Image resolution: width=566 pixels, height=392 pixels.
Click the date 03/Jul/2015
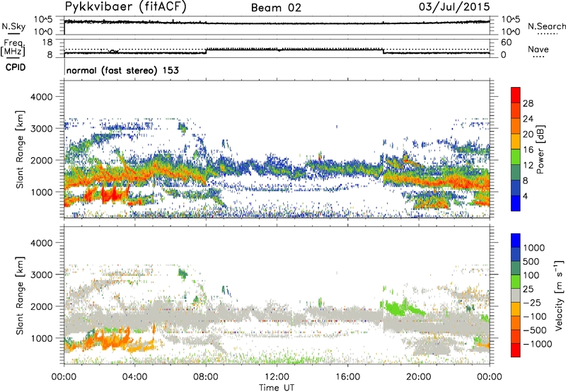pyautogui.click(x=454, y=7)
